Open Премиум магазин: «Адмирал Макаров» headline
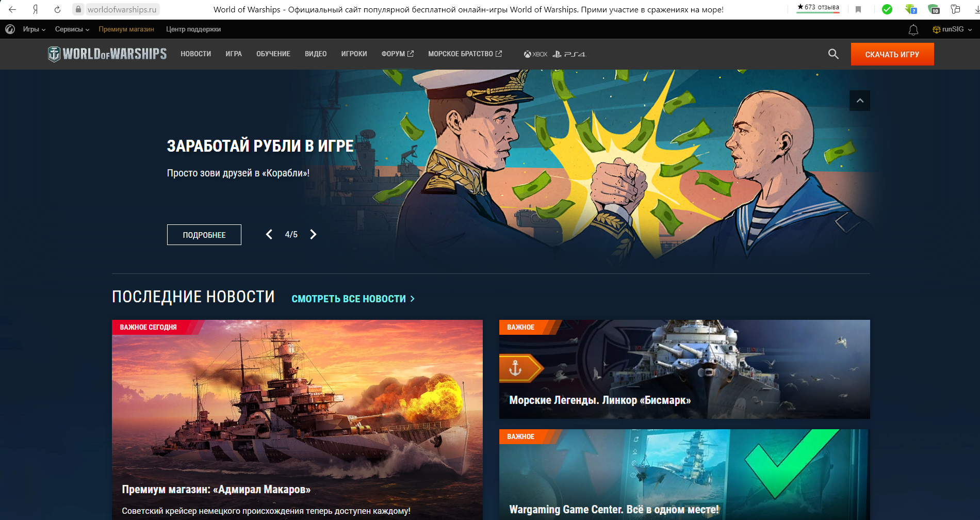Viewport: 980px width, 520px height. click(216, 489)
